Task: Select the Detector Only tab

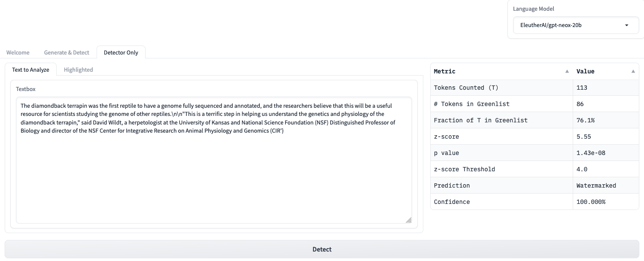Action: click(x=121, y=52)
